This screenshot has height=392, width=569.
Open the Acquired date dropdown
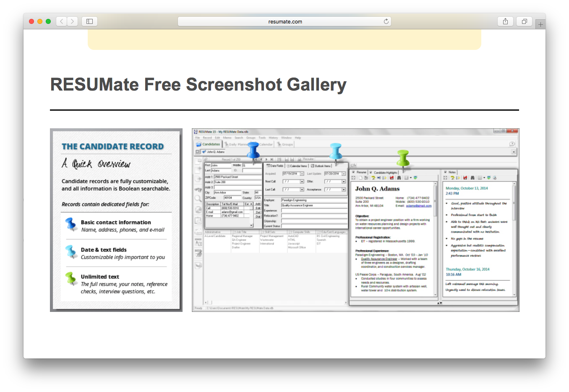302,174
